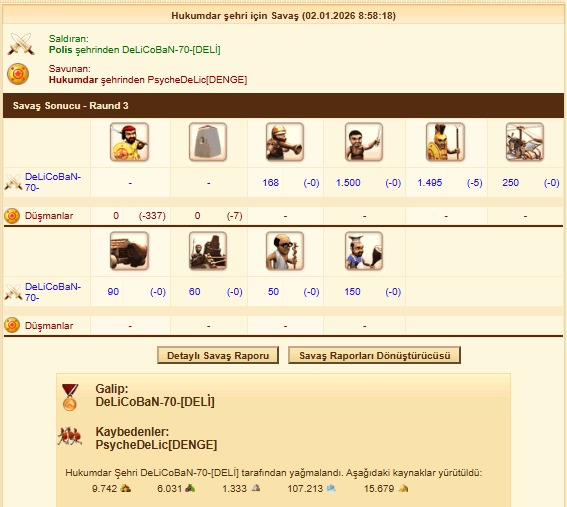Click the Galip winner name DeLiCoBaN-70-[DELİ]
The width and height of the screenshot is (567, 507).
[x=155, y=402]
